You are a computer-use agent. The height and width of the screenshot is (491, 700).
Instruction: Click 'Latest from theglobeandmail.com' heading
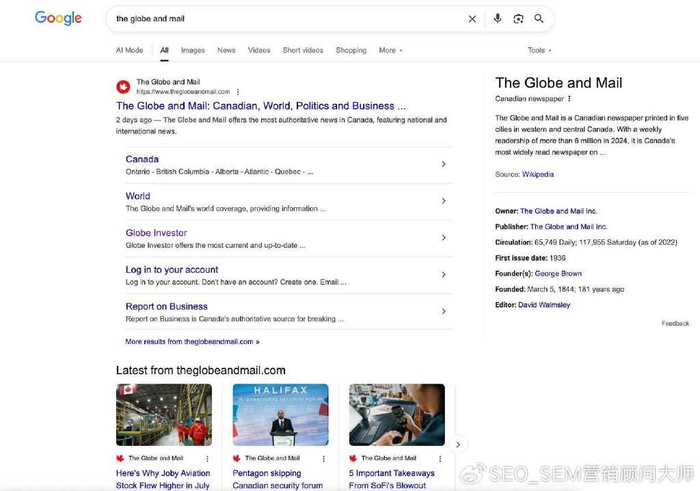click(x=200, y=370)
